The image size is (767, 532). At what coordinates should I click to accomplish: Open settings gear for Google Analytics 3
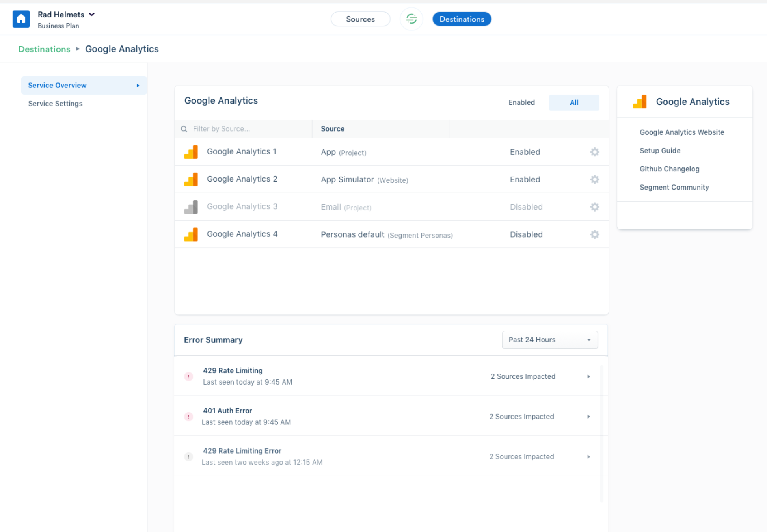click(x=595, y=207)
